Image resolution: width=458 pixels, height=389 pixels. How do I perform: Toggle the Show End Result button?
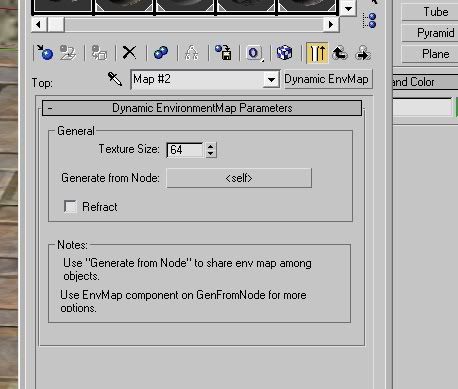[317, 53]
